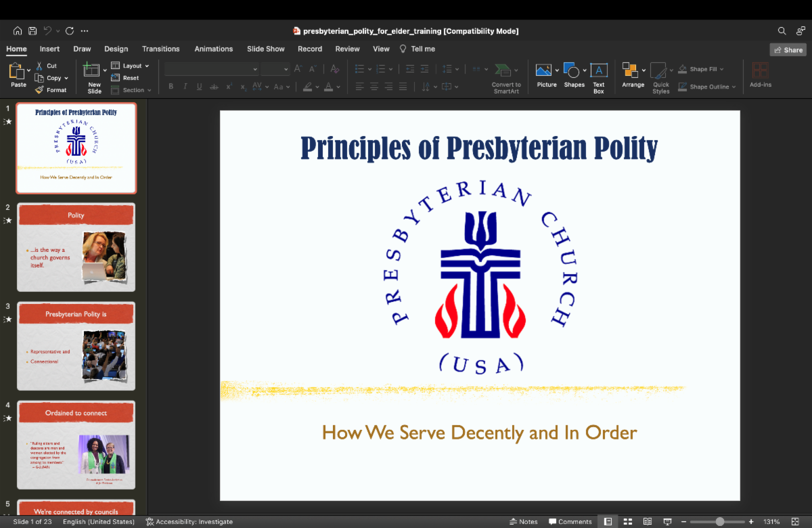Toggle the Comments pane
The image size is (812, 528).
click(x=570, y=522)
